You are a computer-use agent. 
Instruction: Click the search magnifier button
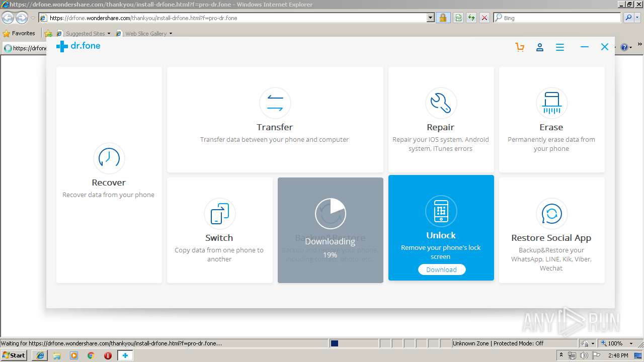(x=628, y=18)
